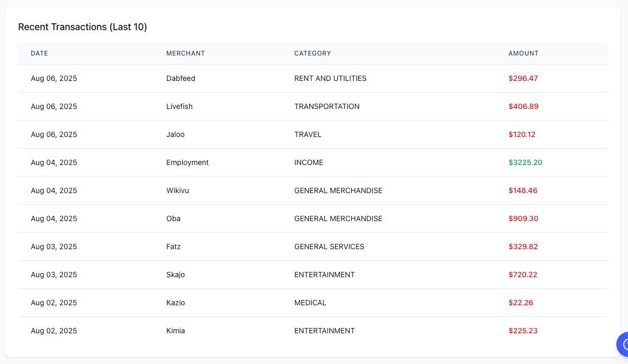The image size is (628, 364).
Task: Select the Livefish merchant name
Action: (180, 106)
